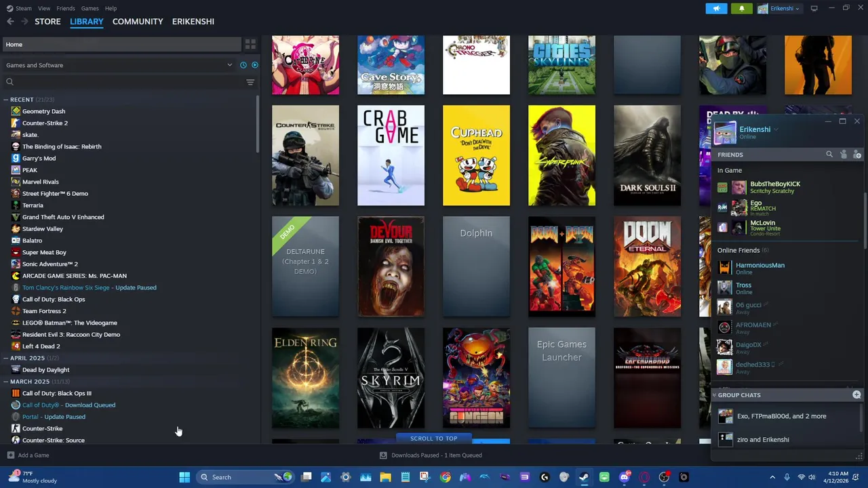
Task: Open File Explorer in the taskbar
Action: pyautogui.click(x=385, y=477)
